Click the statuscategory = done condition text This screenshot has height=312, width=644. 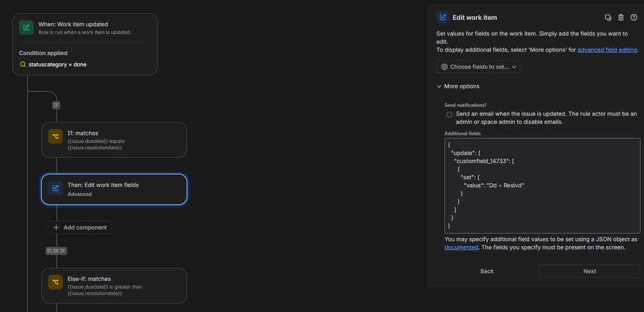pyautogui.click(x=57, y=64)
